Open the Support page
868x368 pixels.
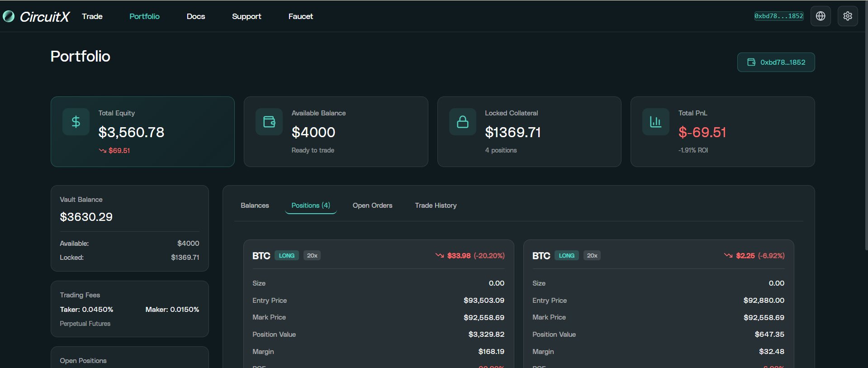(247, 16)
